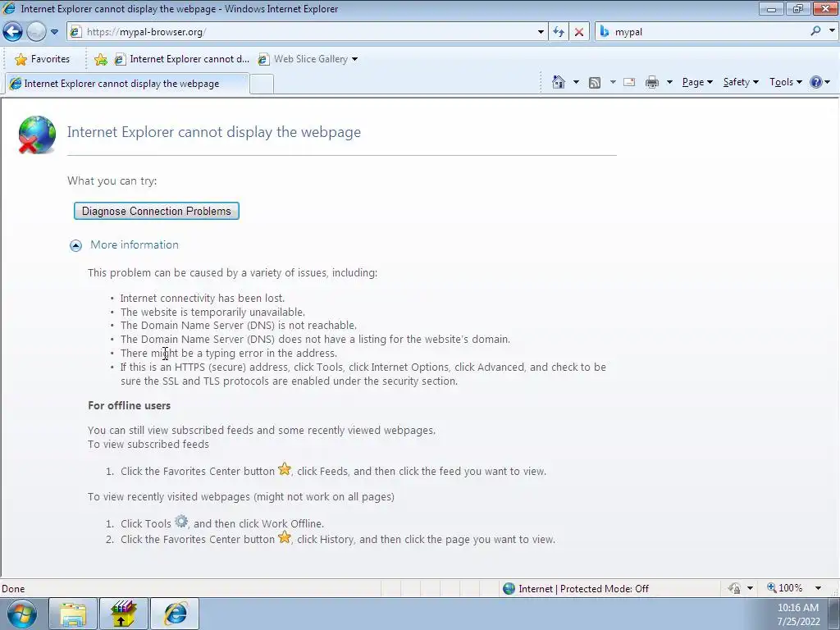Image resolution: width=840 pixels, height=630 pixels.
Task: Click the Forward navigation button
Action: (x=36, y=32)
